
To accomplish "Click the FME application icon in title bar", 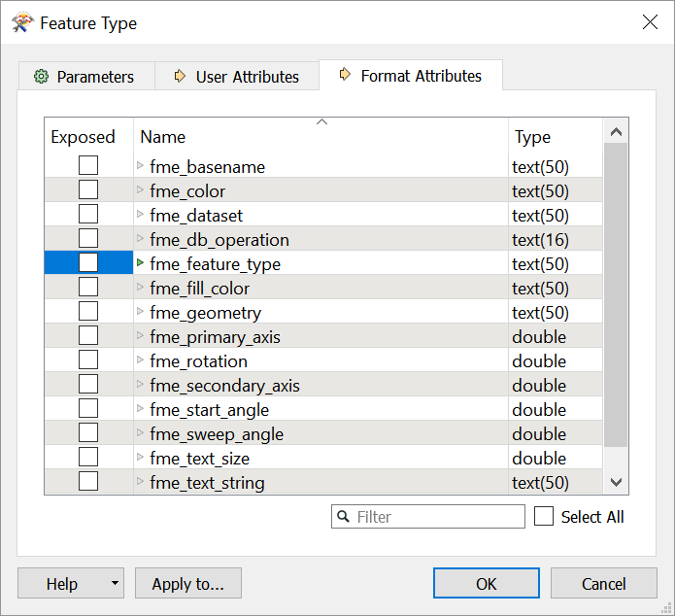I will [x=22, y=22].
